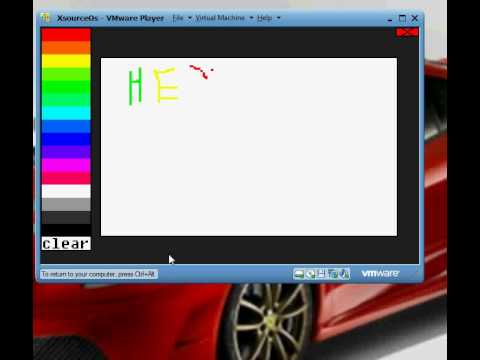Open the Help menu
480x360 pixels.
(264, 18)
